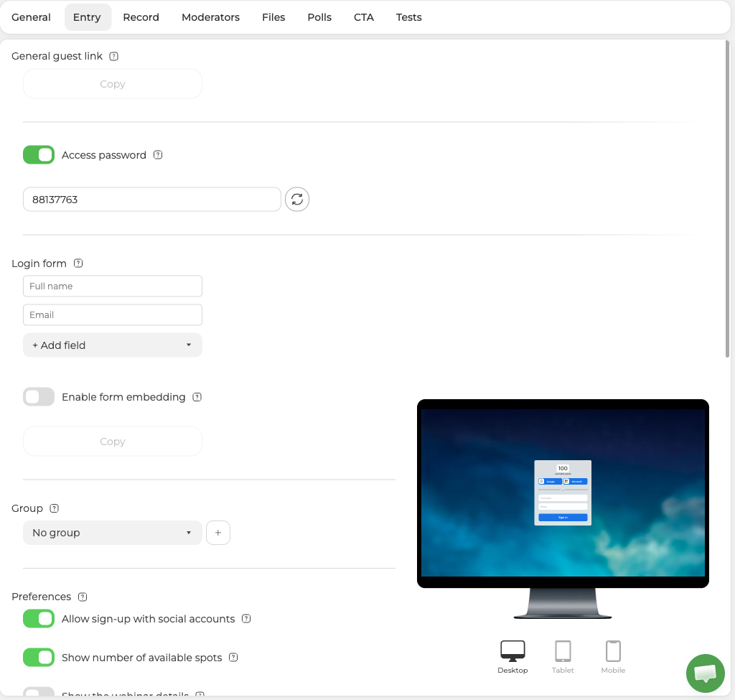This screenshot has width=735, height=700.
Task: Click the login page preview monitor
Action: point(563,509)
